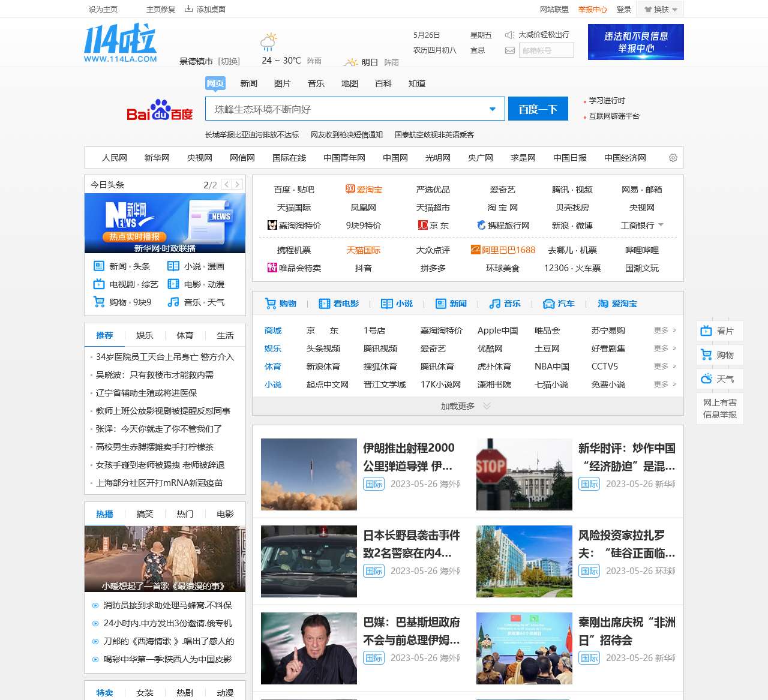Click the Baidu logo

(x=160, y=110)
